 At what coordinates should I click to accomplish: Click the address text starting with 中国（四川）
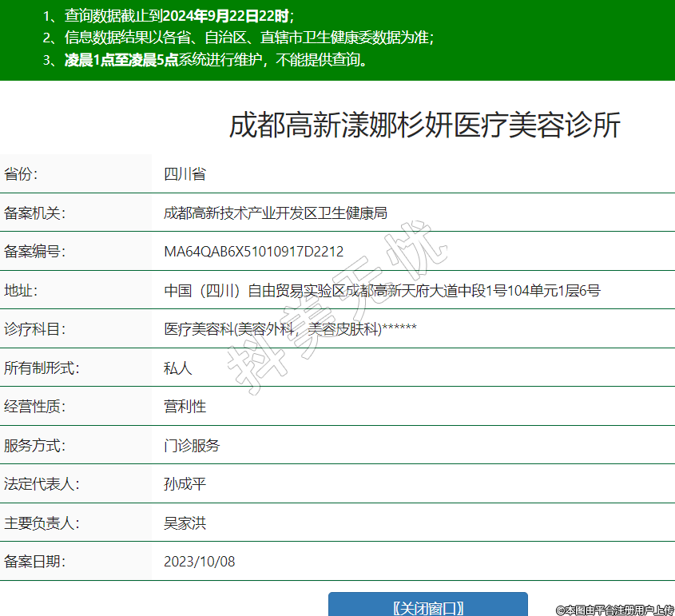(x=382, y=290)
